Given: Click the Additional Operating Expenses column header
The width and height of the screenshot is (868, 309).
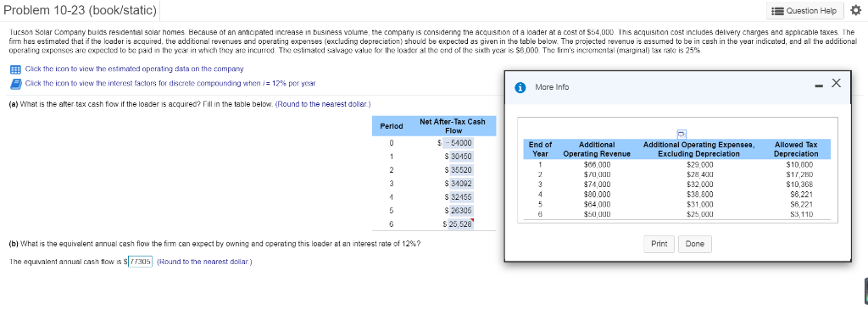Looking at the screenshot, I should tap(698, 149).
